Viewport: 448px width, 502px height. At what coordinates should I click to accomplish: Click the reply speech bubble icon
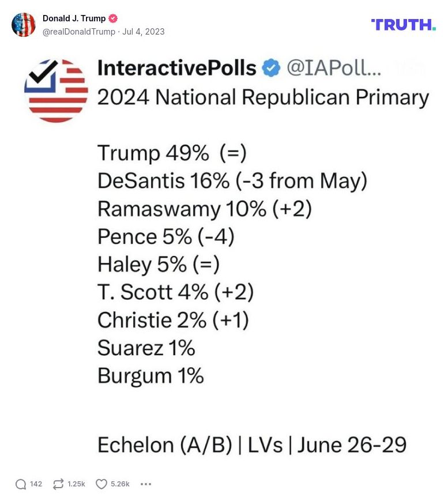21,484
